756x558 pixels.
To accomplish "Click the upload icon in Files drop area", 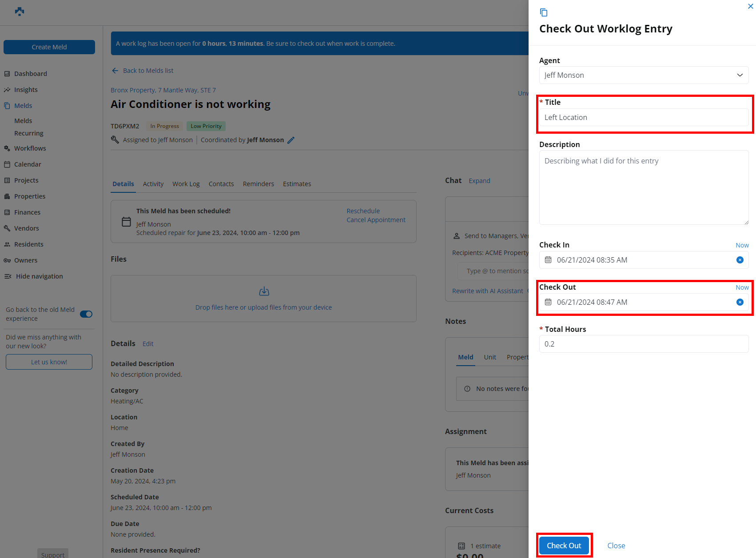I will [x=264, y=291].
